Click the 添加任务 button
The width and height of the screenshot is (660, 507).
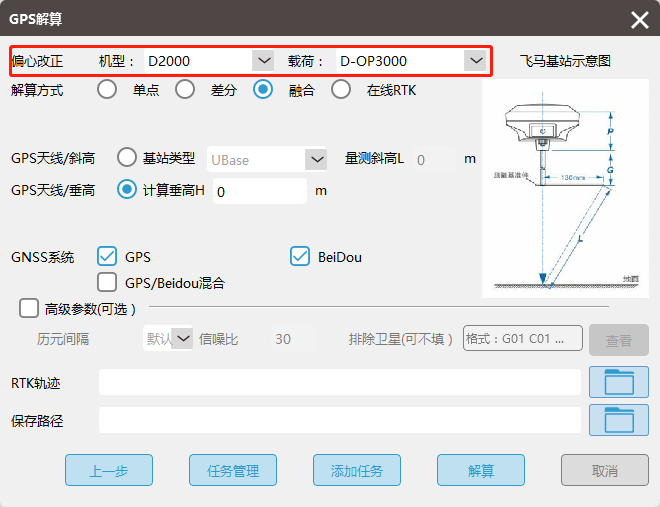pyautogui.click(x=357, y=470)
